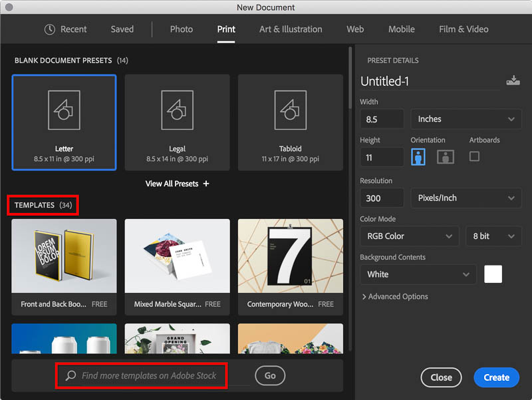Image resolution: width=532 pixels, height=400 pixels.
Task: Open the Film & Video tab
Action: point(464,29)
